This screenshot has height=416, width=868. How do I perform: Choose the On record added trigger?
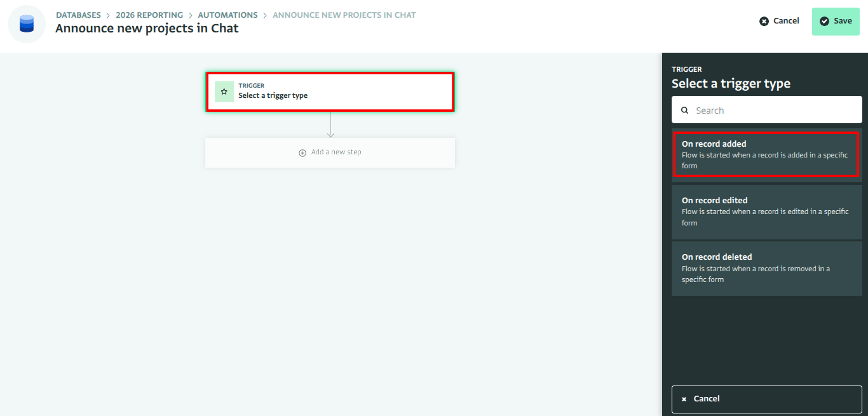pos(766,154)
